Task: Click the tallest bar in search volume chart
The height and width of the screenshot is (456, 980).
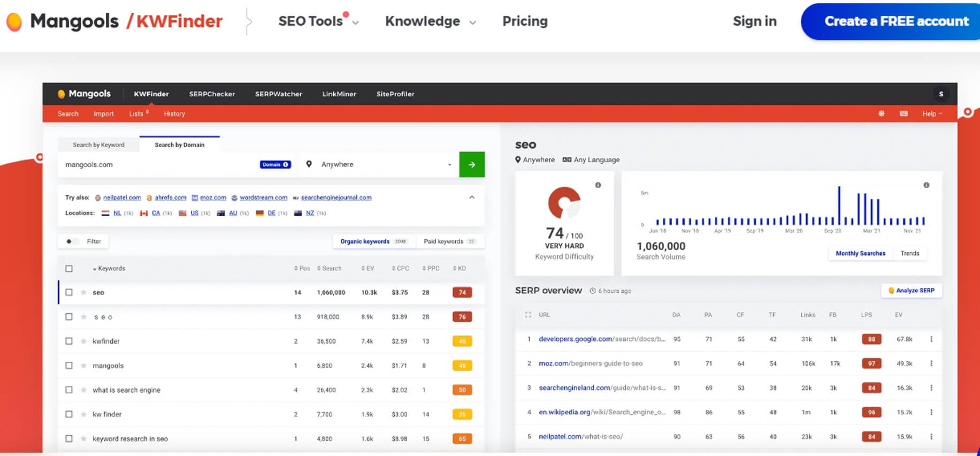Action: [839, 206]
